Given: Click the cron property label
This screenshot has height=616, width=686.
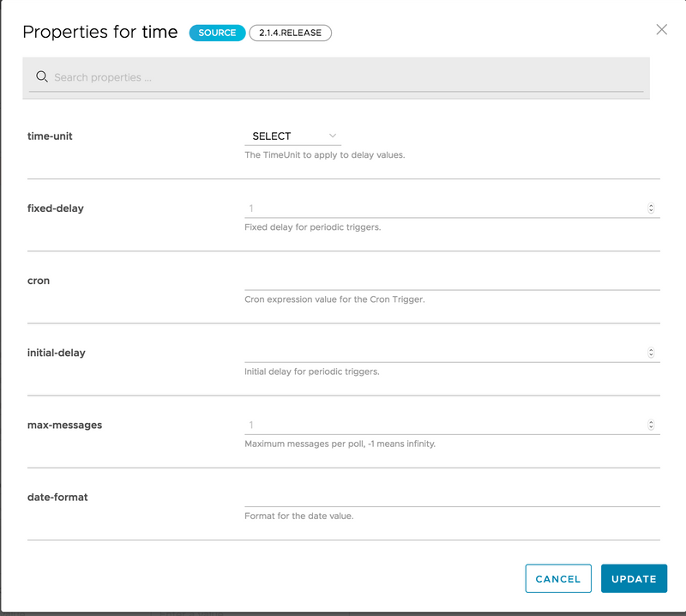Looking at the screenshot, I should (x=39, y=280).
